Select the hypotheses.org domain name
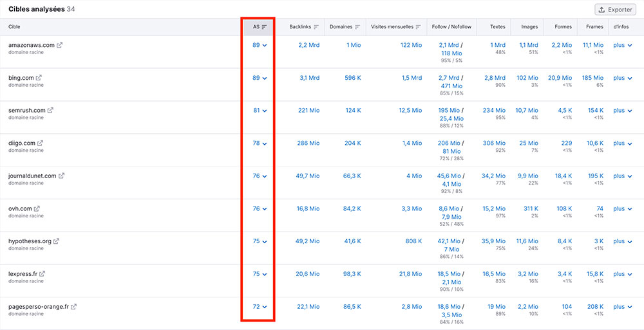The height and width of the screenshot is (330, 644). coord(30,241)
